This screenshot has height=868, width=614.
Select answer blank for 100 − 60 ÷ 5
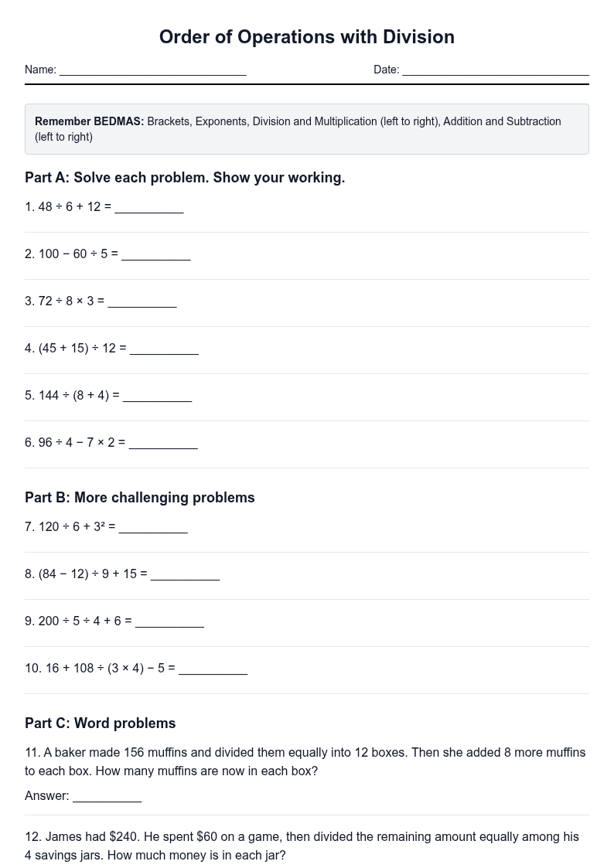coord(156,254)
